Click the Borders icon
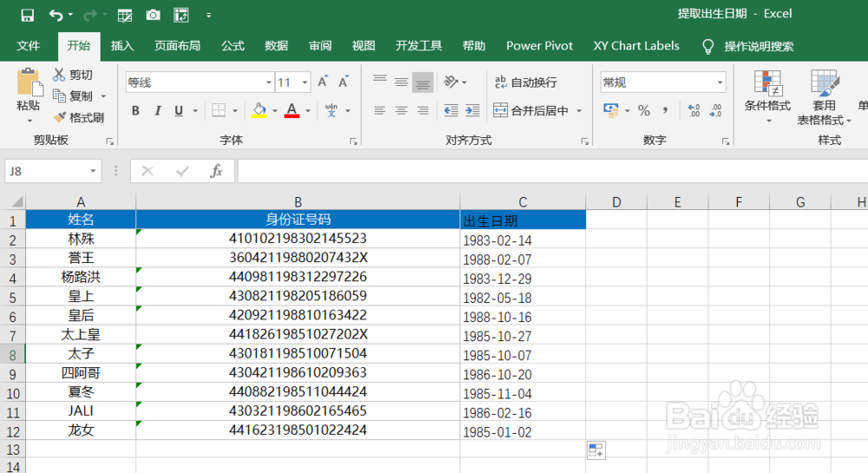 click(x=219, y=110)
